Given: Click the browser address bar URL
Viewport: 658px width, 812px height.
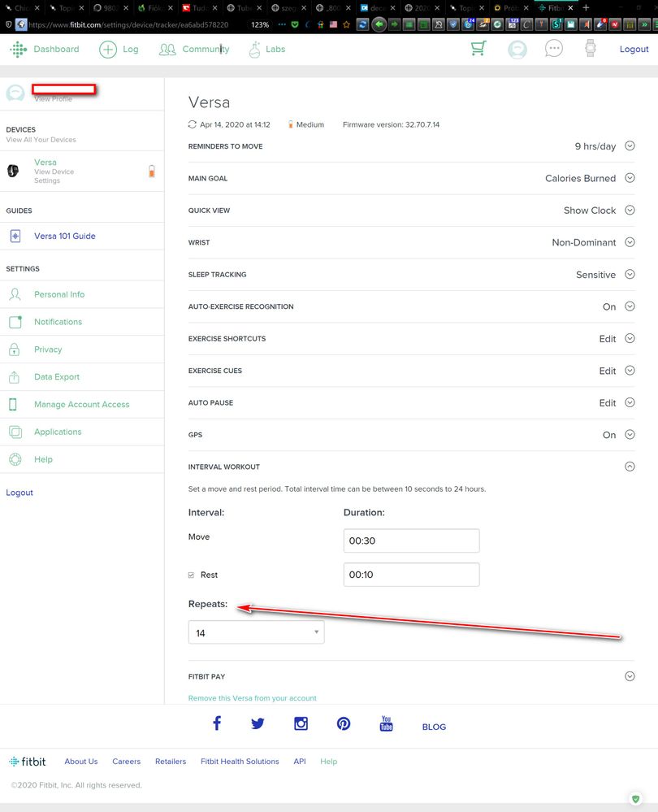Looking at the screenshot, I should click(x=128, y=25).
